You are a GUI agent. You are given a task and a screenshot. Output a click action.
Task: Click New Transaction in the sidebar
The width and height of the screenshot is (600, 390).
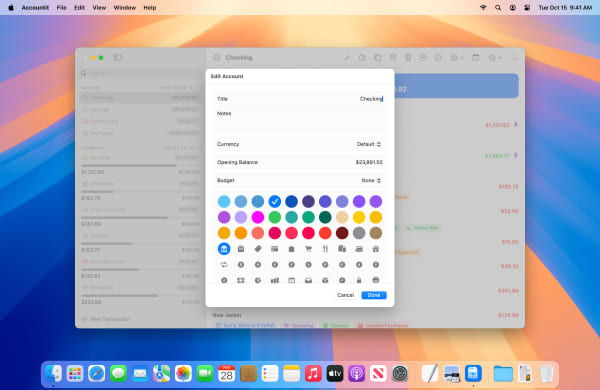pos(106,319)
